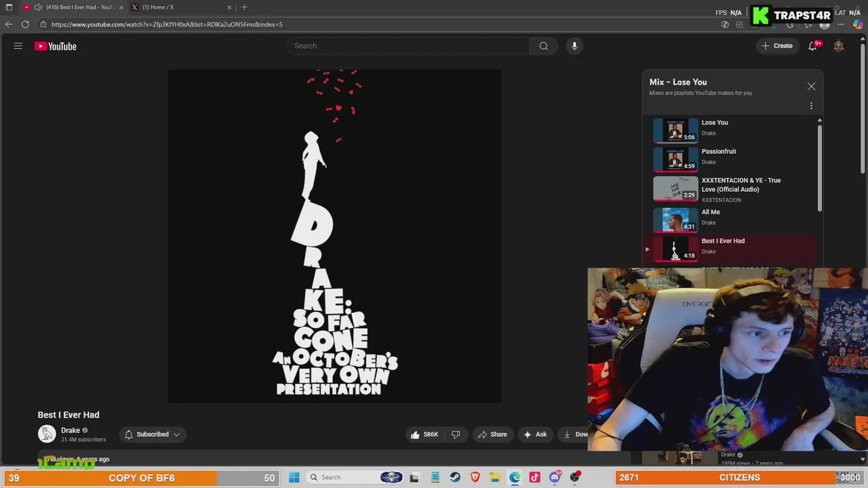Open OBS Studio from the taskbar
The height and width of the screenshot is (488, 868).
[575, 477]
